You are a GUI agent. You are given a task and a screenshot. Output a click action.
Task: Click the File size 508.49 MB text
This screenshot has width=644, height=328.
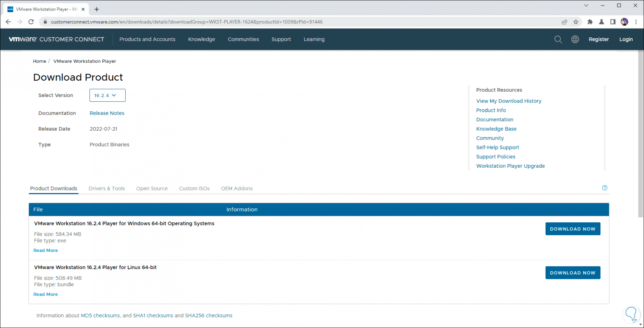coord(58,278)
